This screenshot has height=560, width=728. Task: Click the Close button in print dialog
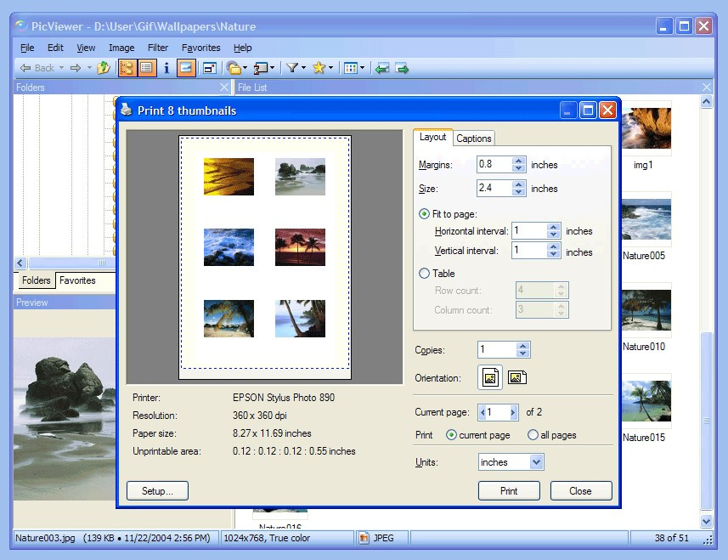[x=581, y=491]
